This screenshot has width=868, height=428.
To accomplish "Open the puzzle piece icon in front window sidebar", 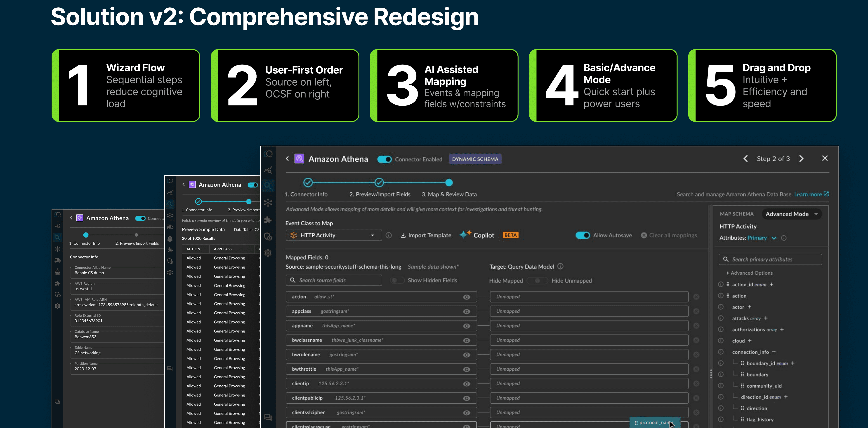I will [x=268, y=220].
